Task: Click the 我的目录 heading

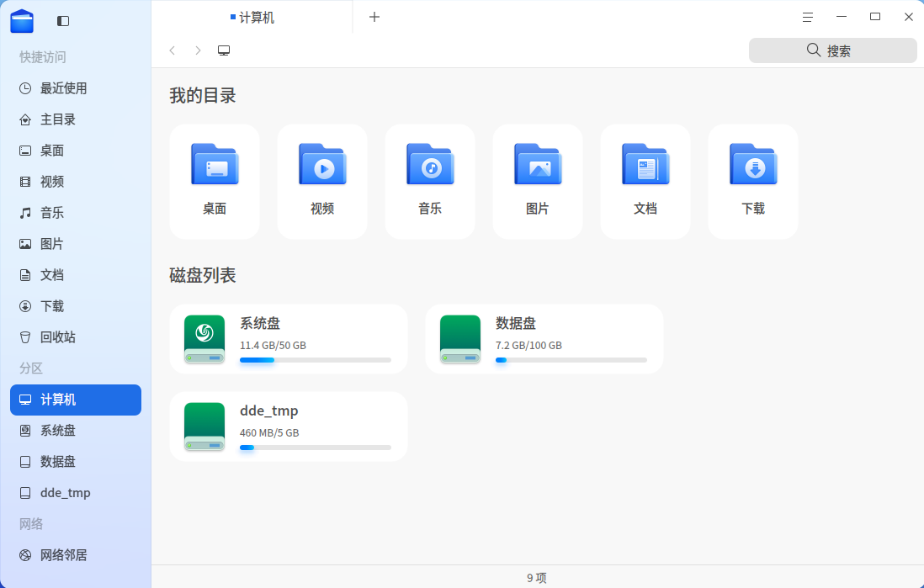Action: pyautogui.click(x=203, y=95)
